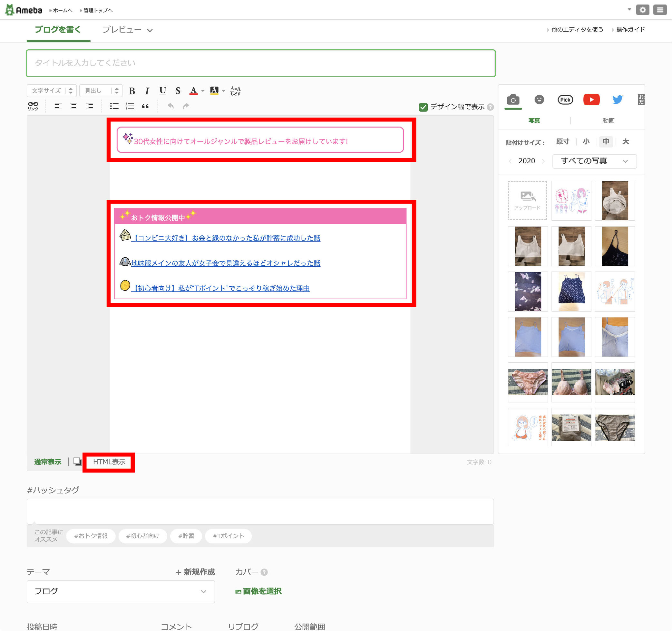The image size is (672, 631).
Task: Uncheck デザイン幅で表示 checkbox
Action: (423, 107)
